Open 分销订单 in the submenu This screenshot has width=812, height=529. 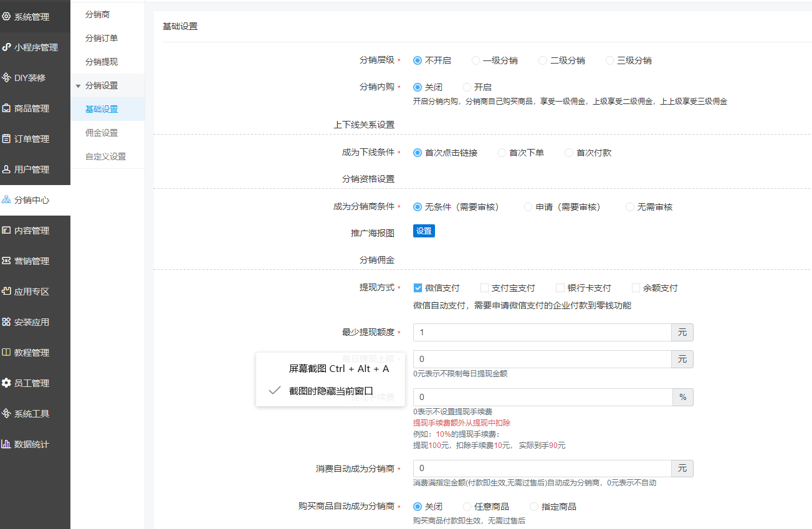click(102, 38)
